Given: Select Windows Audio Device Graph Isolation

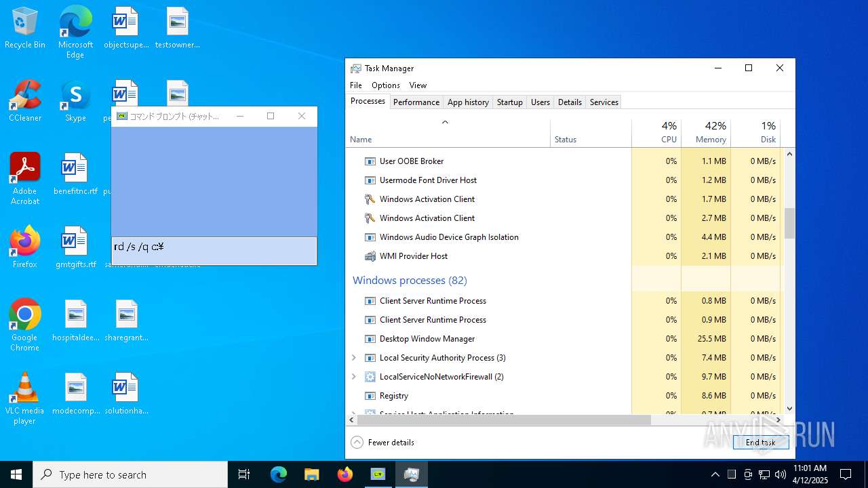Looking at the screenshot, I should 489,237.
